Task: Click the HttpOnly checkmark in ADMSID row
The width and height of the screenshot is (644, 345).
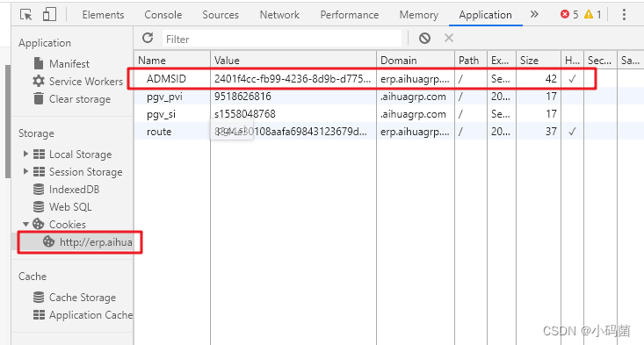Action: 572,79
